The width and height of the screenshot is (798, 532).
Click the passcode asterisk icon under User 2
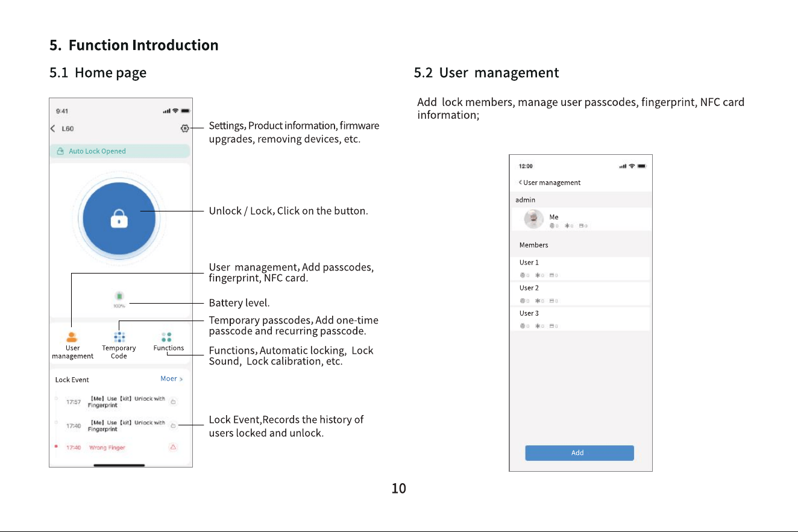[538, 301]
